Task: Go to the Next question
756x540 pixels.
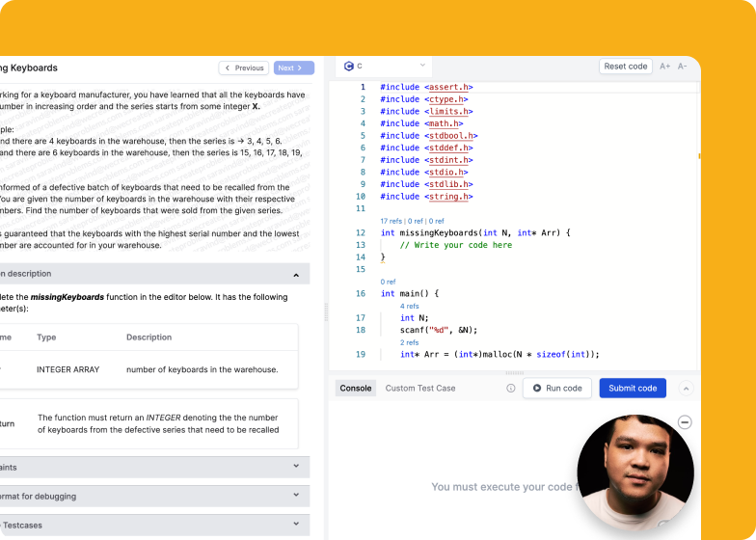Action: tap(293, 68)
